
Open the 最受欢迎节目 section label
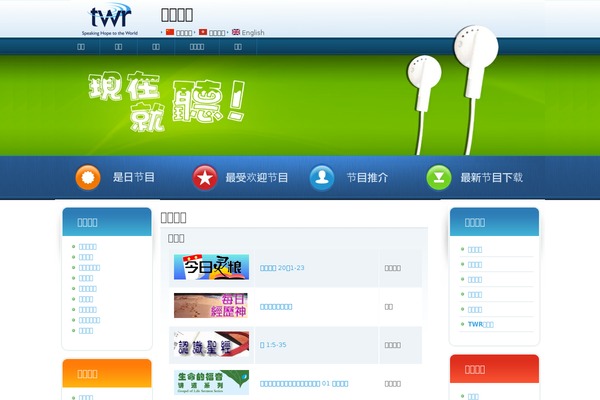[256, 178]
